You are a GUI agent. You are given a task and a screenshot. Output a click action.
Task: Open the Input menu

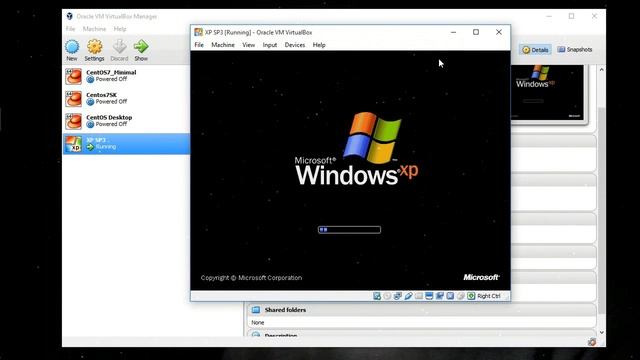pyautogui.click(x=270, y=45)
